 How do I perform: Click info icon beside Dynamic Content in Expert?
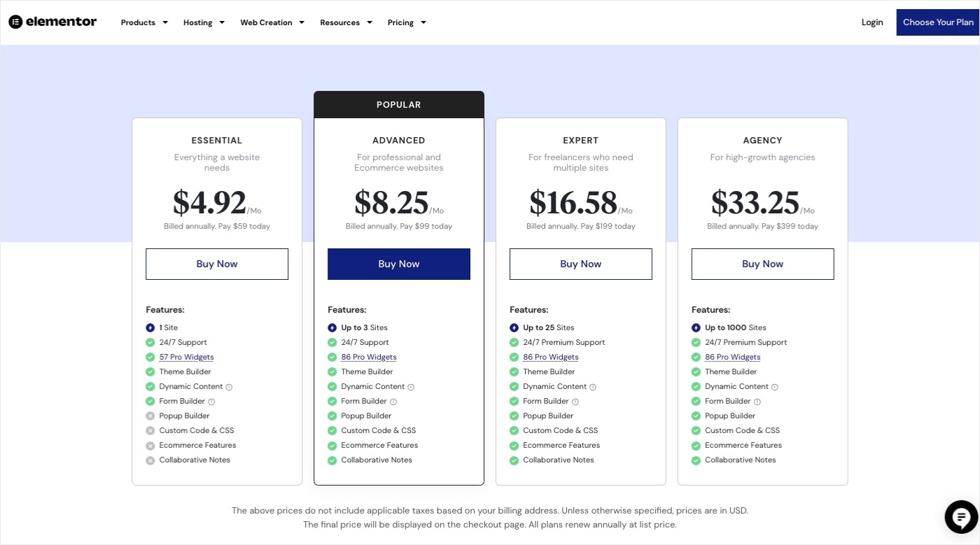pyautogui.click(x=593, y=387)
